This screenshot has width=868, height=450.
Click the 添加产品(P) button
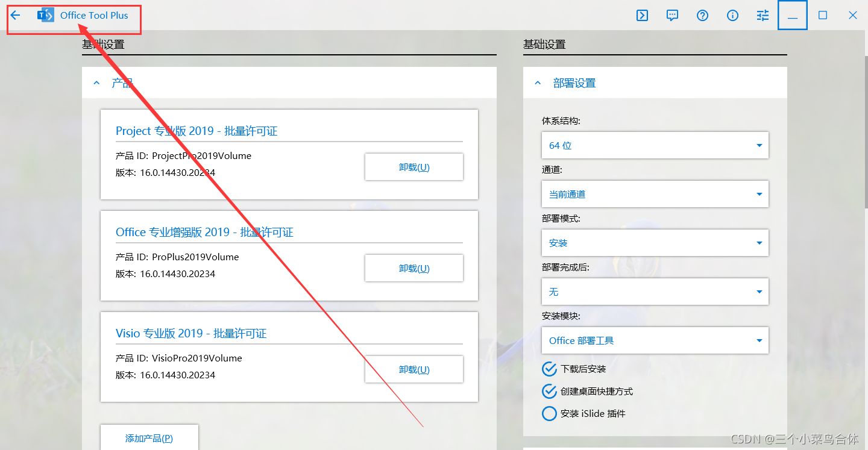(149, 438)
